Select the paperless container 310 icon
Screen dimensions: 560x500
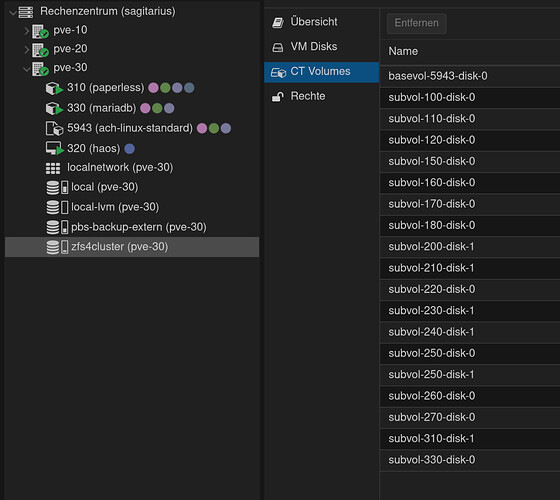click(54, 88)
